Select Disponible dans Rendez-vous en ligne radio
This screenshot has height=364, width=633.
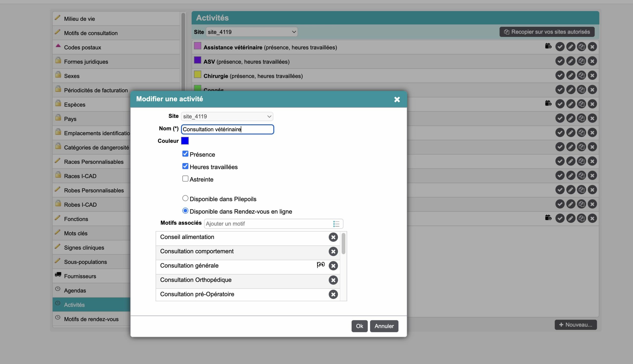click(185, 211)
